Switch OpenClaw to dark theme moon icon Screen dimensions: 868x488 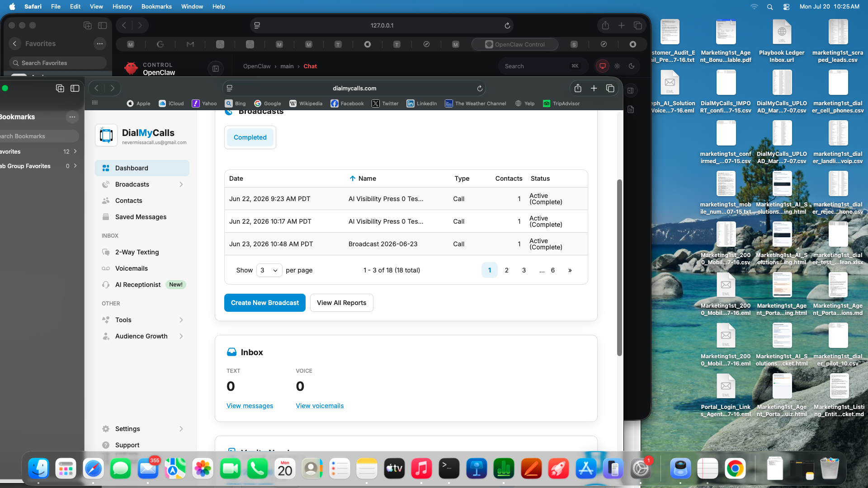coord(632,66)
